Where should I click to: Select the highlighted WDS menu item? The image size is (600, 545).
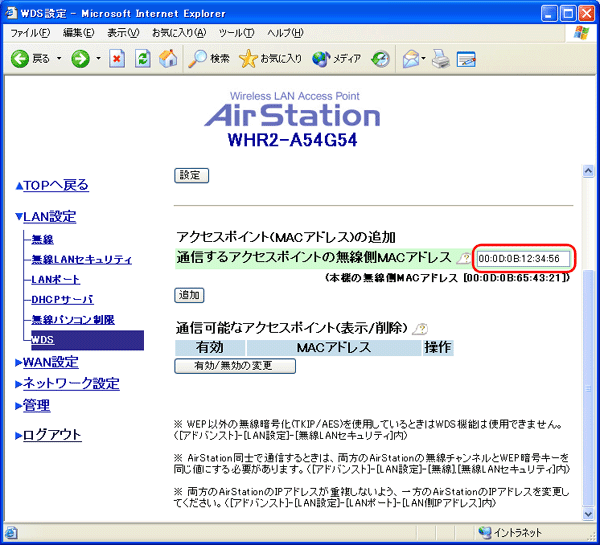[x=88, y=340]
